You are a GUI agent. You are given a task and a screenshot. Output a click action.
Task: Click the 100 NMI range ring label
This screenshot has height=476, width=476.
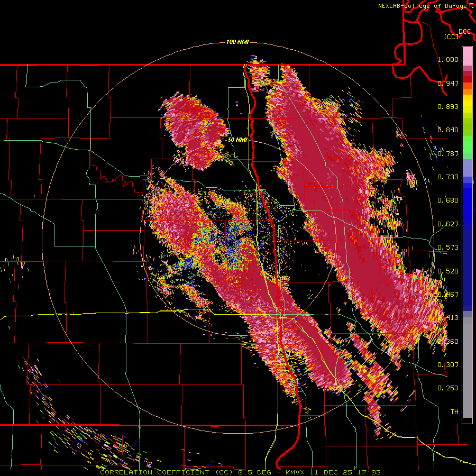pos(237,42)
